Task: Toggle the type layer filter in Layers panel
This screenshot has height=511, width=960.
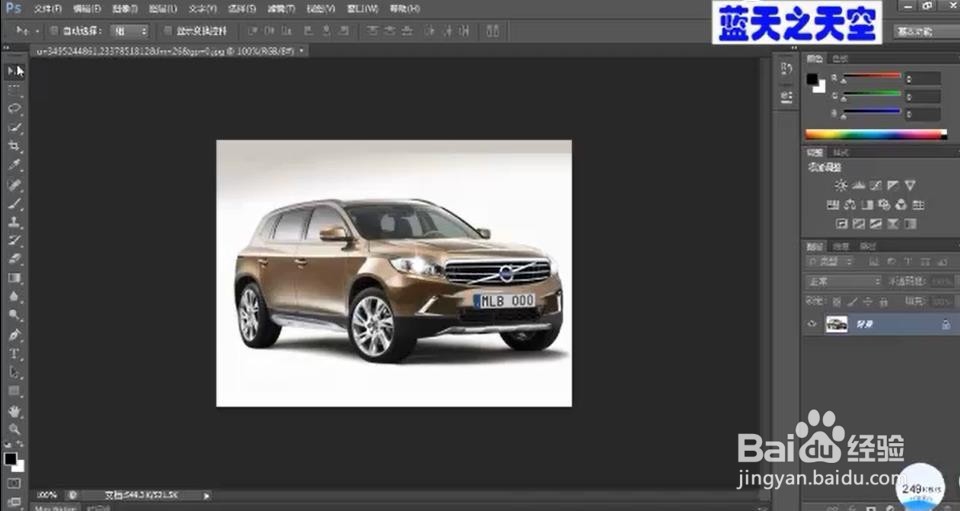Action: pos(908,262)
